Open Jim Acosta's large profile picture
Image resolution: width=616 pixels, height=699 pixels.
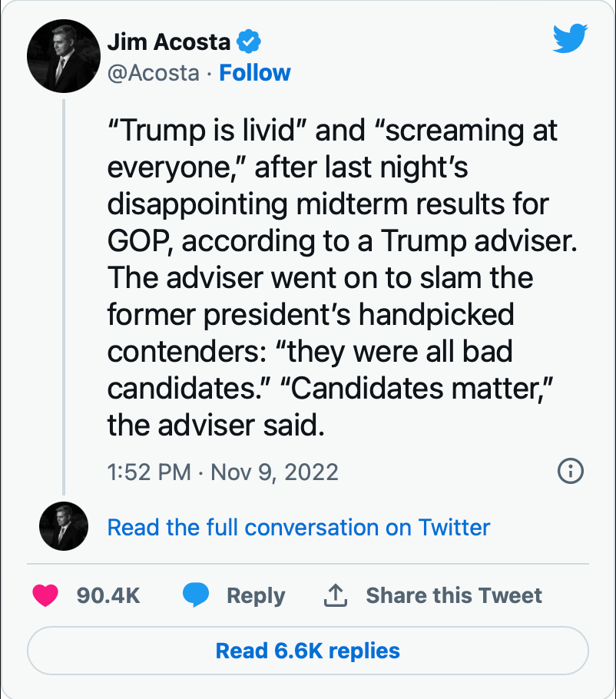pyautogui.click(x=65, y=57)
